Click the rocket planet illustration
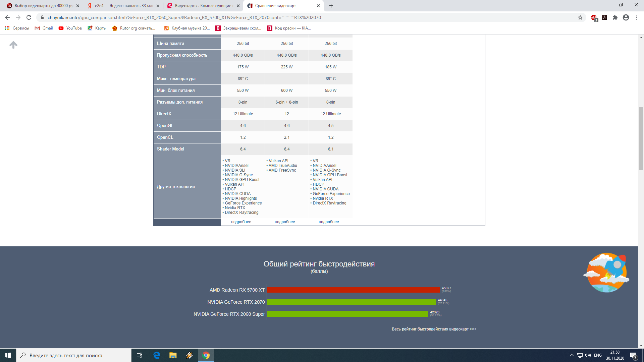644x362 pixels. click(x=606, y=273)
